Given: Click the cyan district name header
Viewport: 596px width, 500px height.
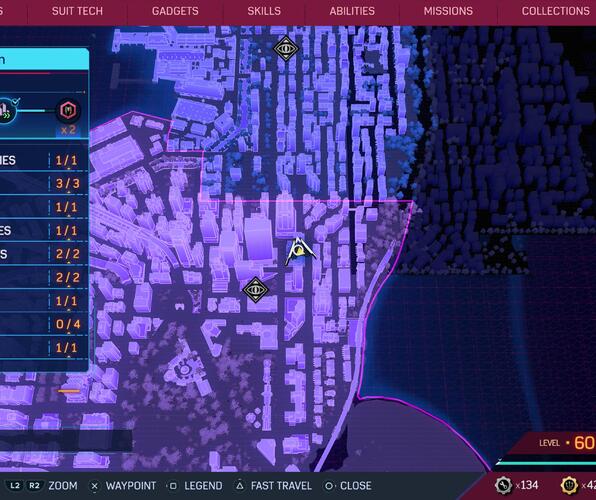Looking at the screenshot, I should [44, 59].
